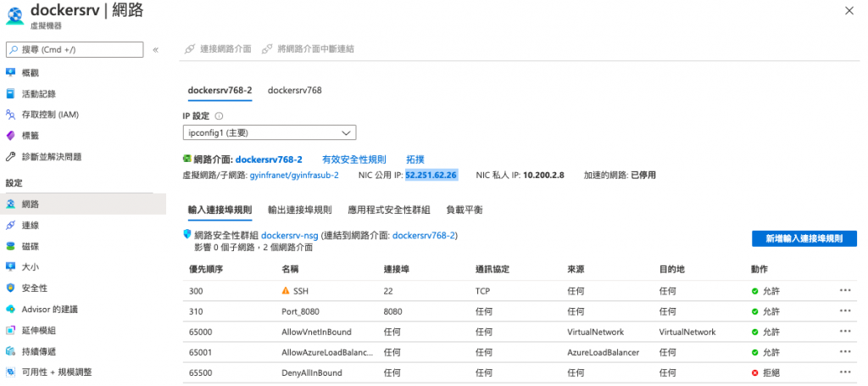Click the 連接網路介面 attach icon

click(189, 48)
